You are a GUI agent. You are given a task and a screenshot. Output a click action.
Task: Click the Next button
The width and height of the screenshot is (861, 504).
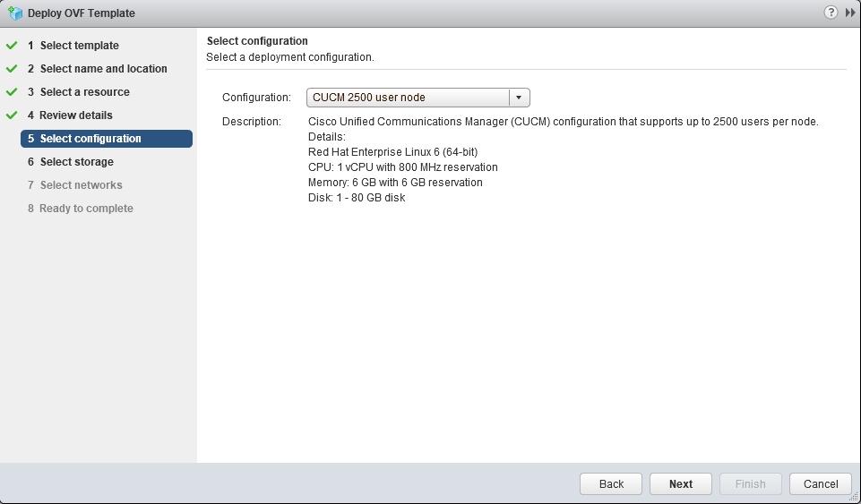(x=681, y=483)
